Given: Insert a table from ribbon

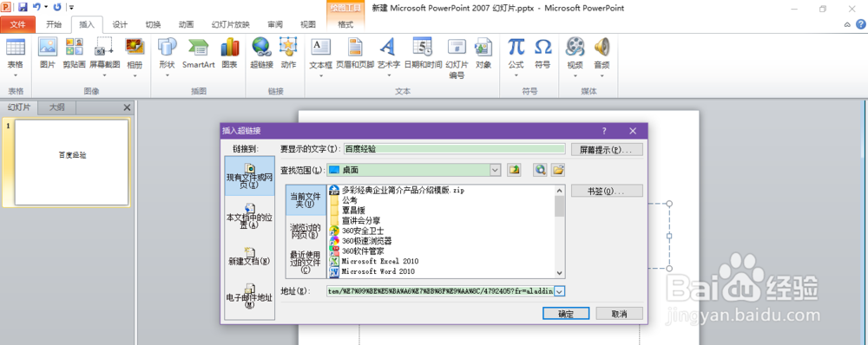Looking at the screenshot, I should coord(16,53).
